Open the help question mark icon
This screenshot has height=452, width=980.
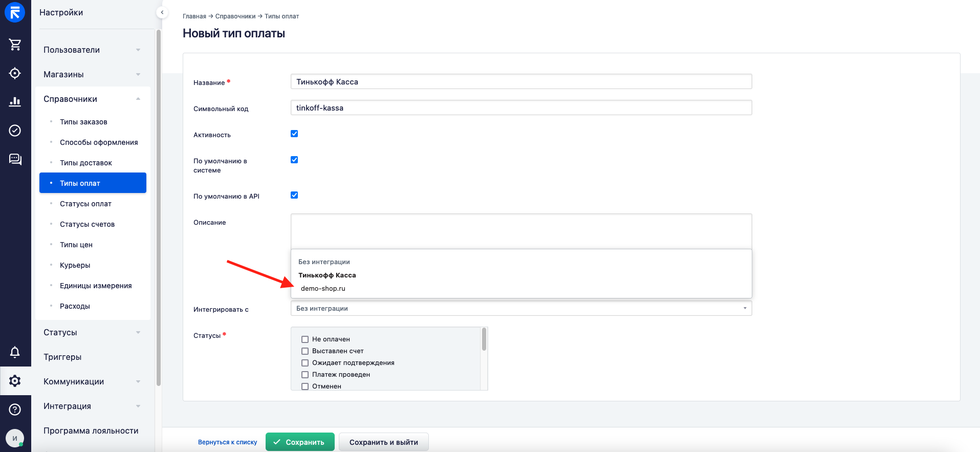[x=15, y=410]
